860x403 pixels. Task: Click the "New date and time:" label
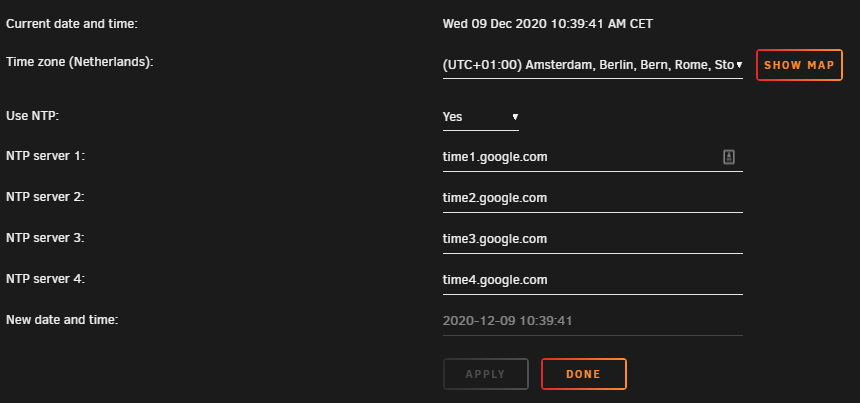click(x=63, y=320)
